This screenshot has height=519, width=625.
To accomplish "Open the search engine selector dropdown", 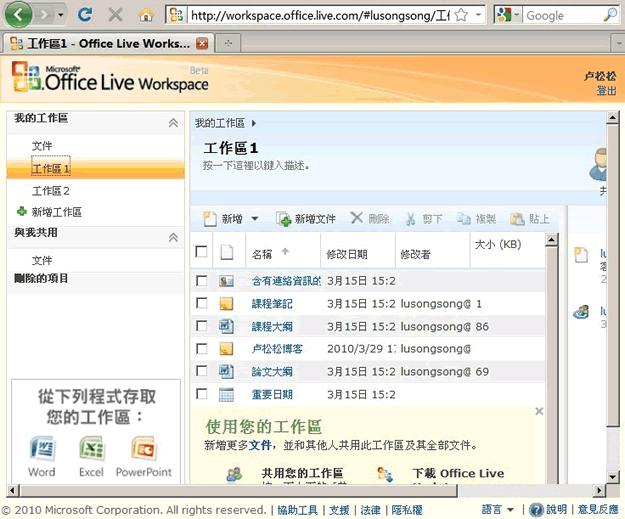I will tap(517, 15).
